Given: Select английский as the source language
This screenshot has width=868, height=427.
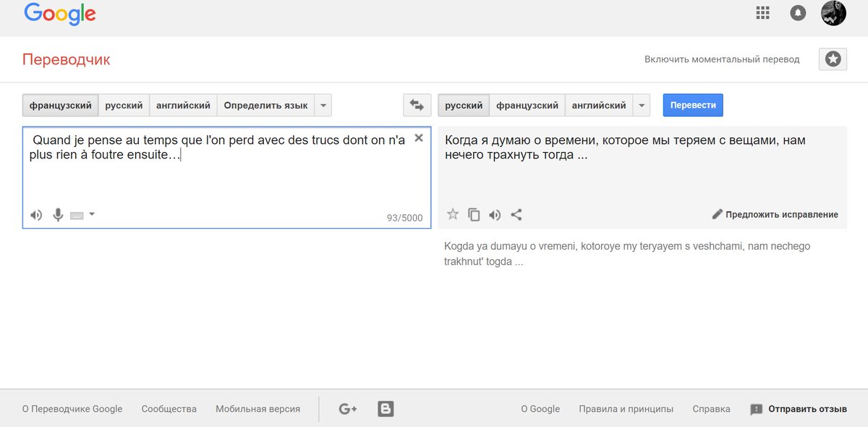Looking at the screenshot, I should pos(183,106).
